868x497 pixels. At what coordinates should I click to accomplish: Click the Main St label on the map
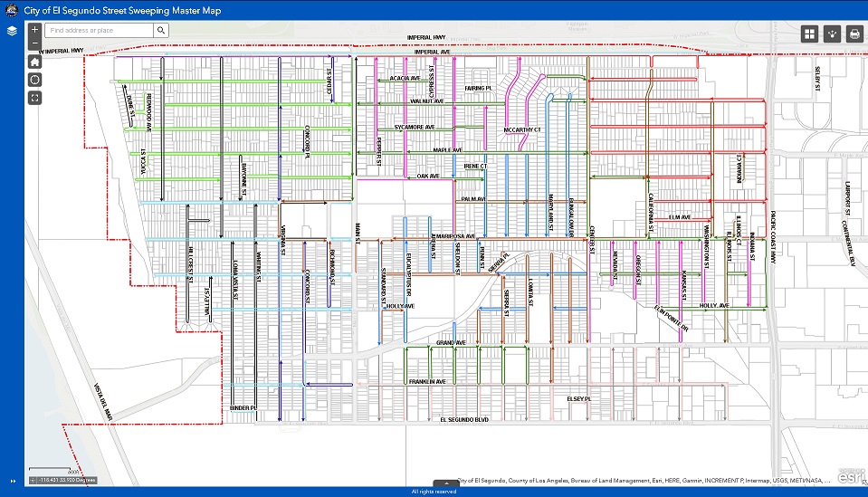coord(358,233)
